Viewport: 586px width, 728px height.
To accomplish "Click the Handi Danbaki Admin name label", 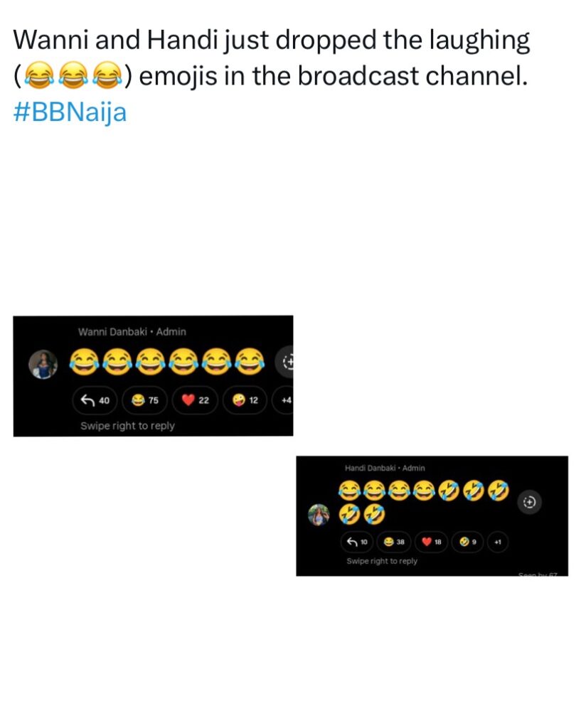I will [385, 468].
